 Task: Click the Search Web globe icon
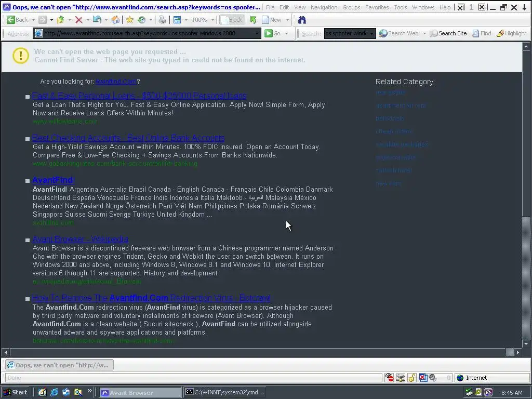coord(383,33)
